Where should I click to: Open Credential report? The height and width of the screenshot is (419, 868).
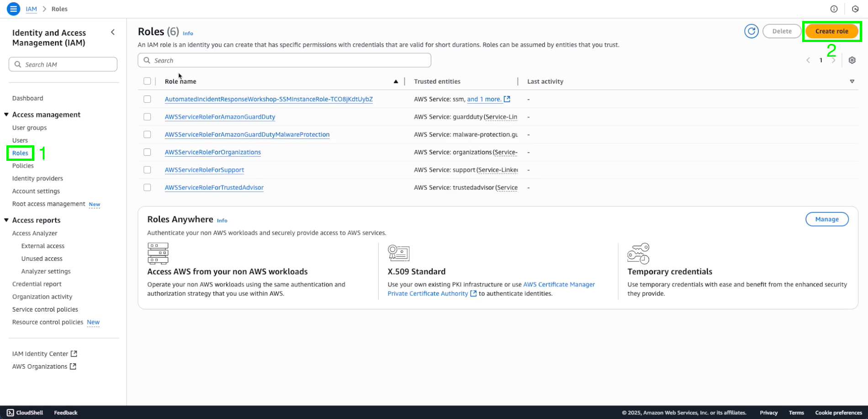coord(37,284)
